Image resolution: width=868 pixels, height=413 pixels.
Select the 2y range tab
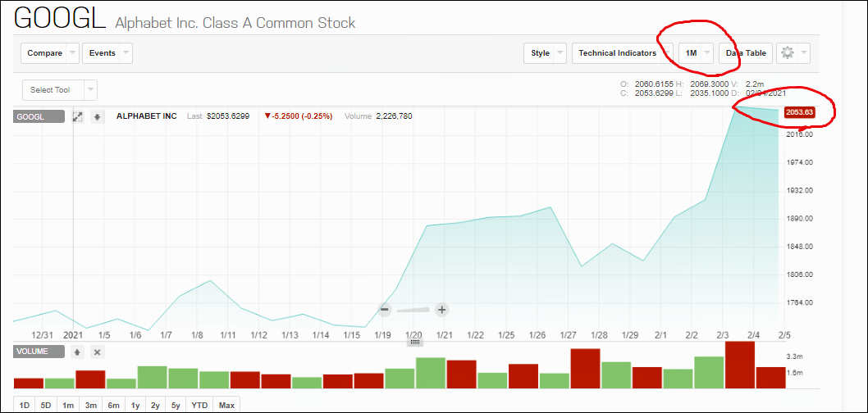tap(156, 406)
